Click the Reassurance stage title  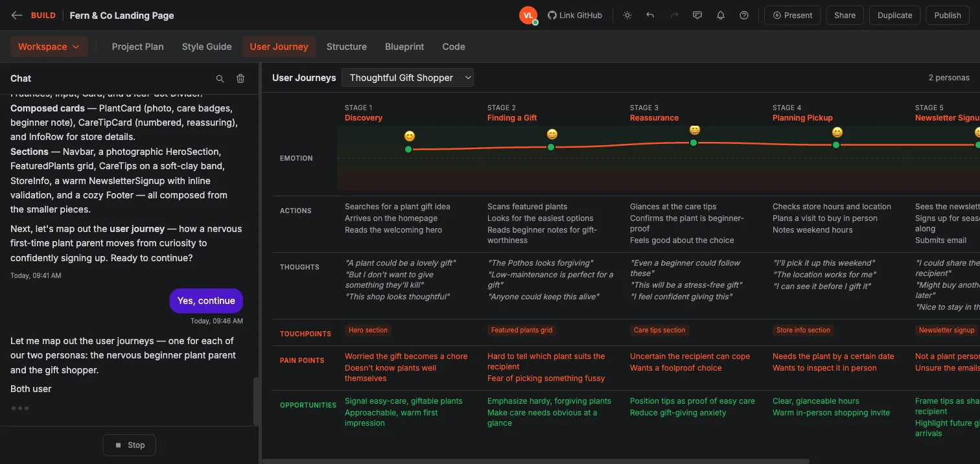coord(654,118)
